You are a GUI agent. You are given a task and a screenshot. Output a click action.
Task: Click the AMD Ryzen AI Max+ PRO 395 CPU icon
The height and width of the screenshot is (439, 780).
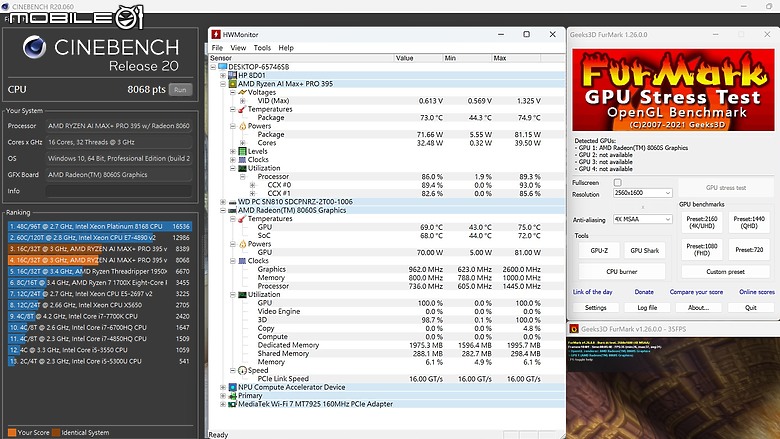pyautogui.click(x=232, y=84)
